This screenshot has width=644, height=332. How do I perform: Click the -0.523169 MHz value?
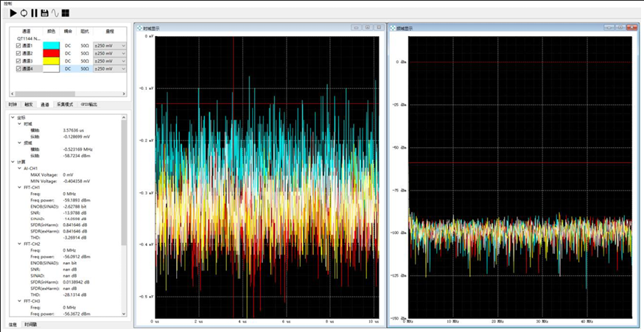(x=77, y=149)
